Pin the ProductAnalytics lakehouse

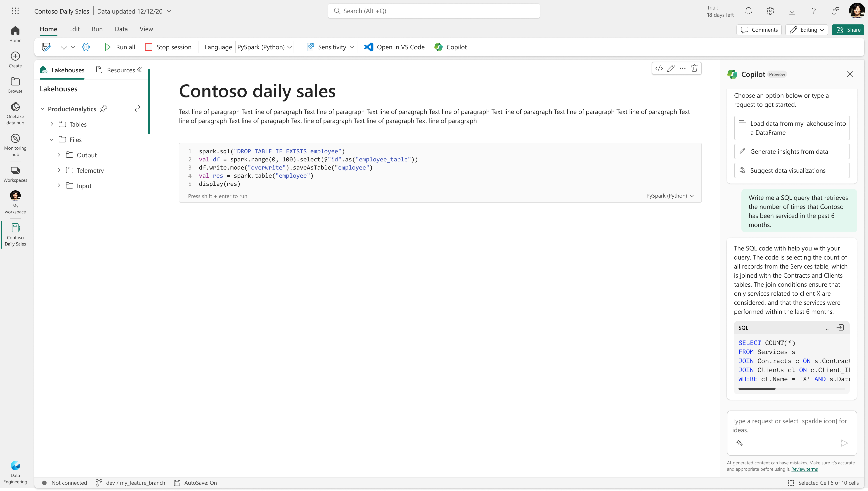tap(104, 109)
